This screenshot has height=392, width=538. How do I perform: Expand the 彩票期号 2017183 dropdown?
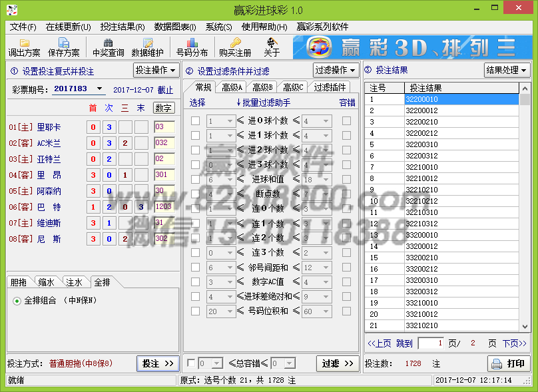(99, 89)
